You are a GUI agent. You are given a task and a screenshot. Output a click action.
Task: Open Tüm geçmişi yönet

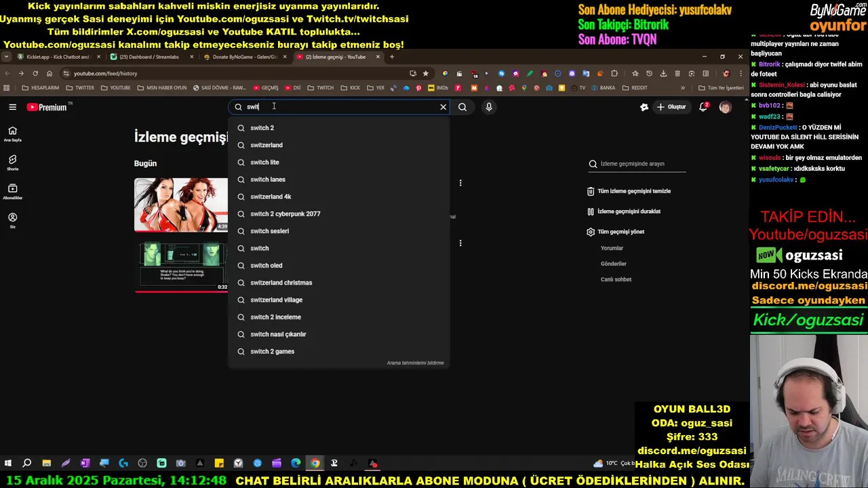point(615,232)
